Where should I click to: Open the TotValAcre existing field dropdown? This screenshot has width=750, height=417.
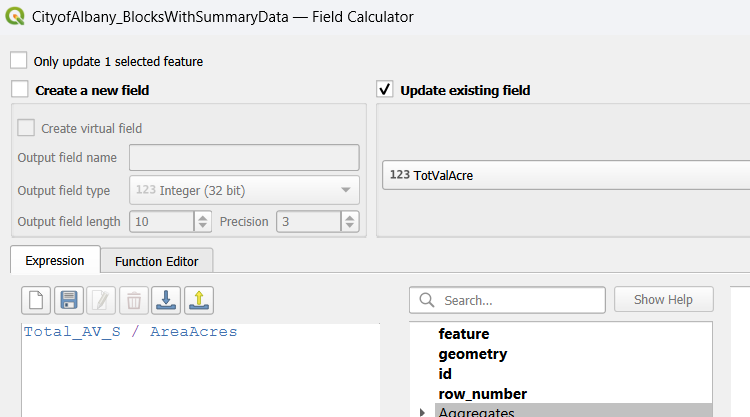[x=565, y=175]
